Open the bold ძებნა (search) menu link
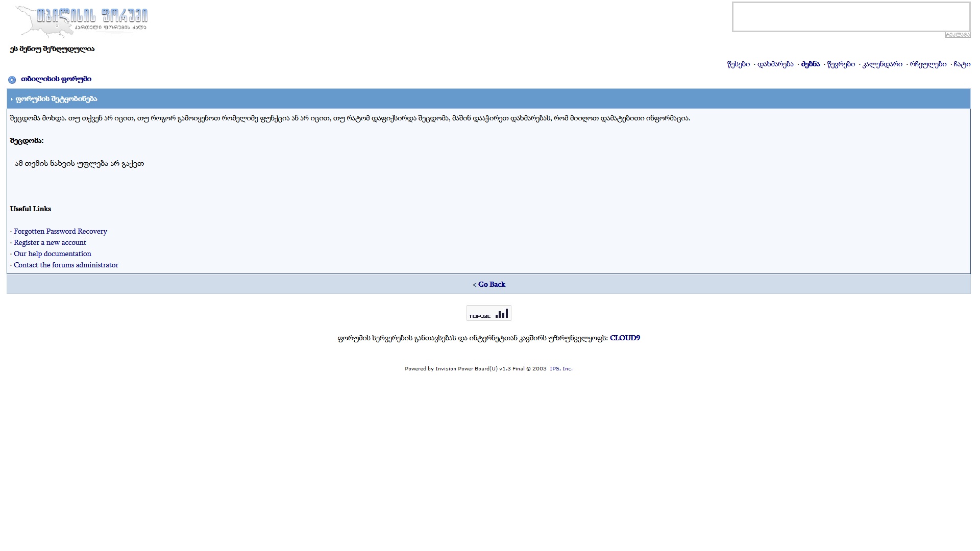This screenshot has width=980, height=551. [x=810, y=64]
